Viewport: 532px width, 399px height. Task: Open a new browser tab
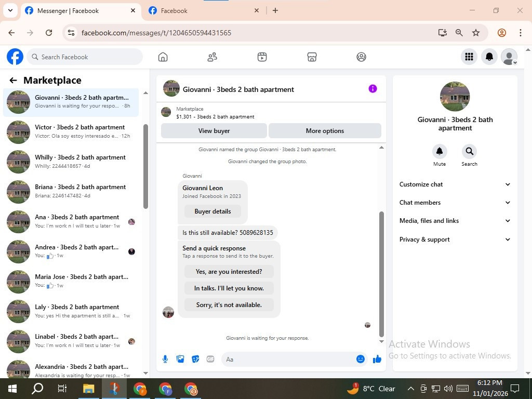[275, 10]
